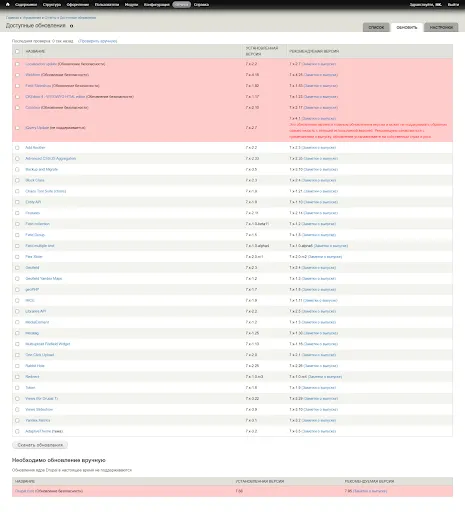Go to the home page icon
Image resolution: width=465 pixels, height=512 pixels.
pyautogui.click(x=8, y=4)
